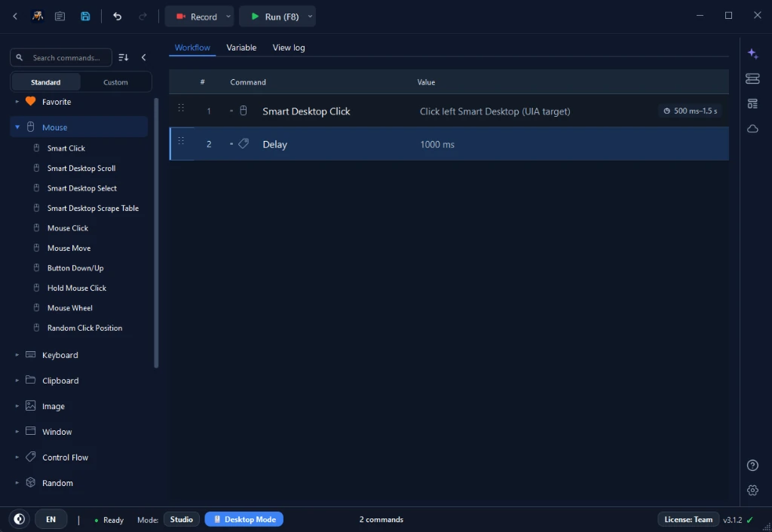Start recording with the Record button
The image size is (772, 532).
coord(196,17)
